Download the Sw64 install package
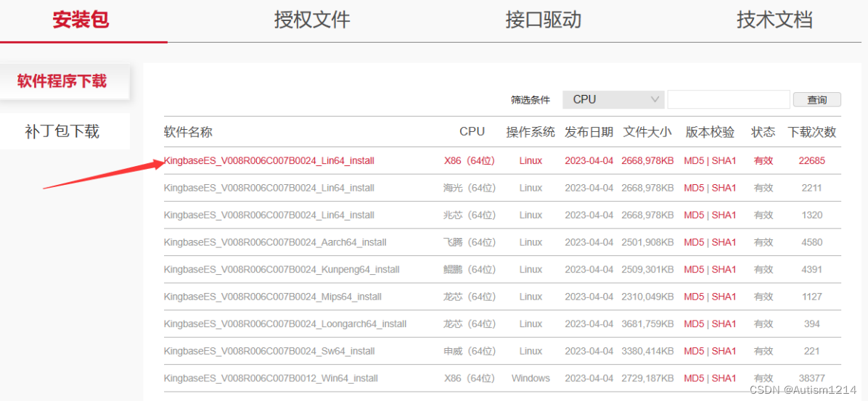 269,351
